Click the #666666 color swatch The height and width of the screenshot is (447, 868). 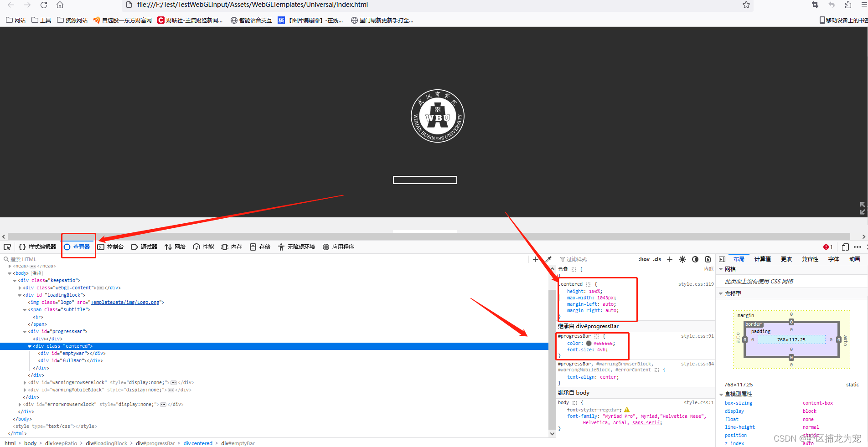pyautogui.click(x=589, y=343)
